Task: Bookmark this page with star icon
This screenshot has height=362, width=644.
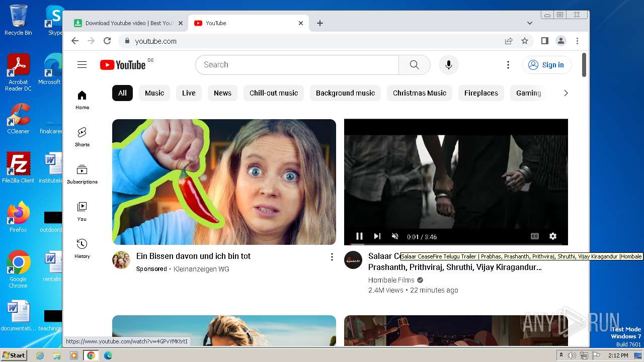Action: [x=525, y=41]
